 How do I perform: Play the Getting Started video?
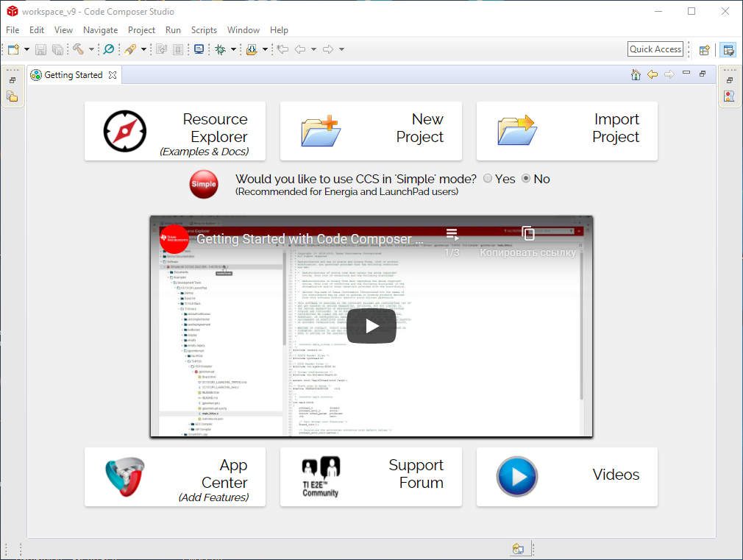[x=371, y=326]
